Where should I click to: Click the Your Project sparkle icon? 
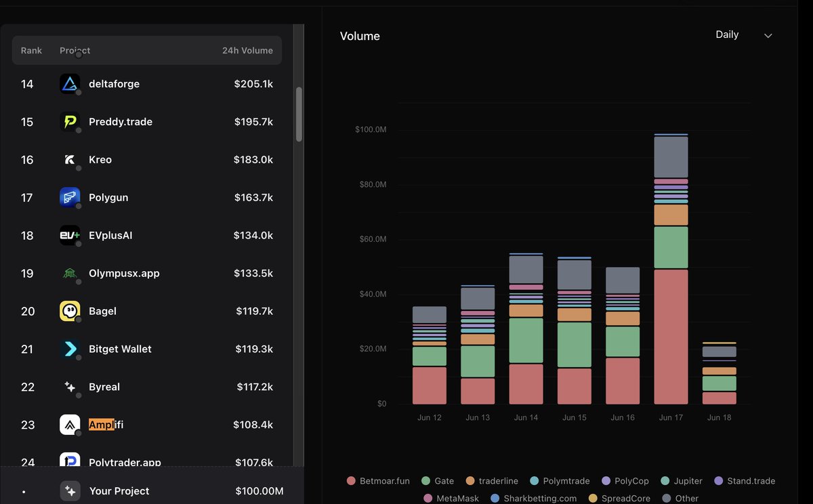70,490
